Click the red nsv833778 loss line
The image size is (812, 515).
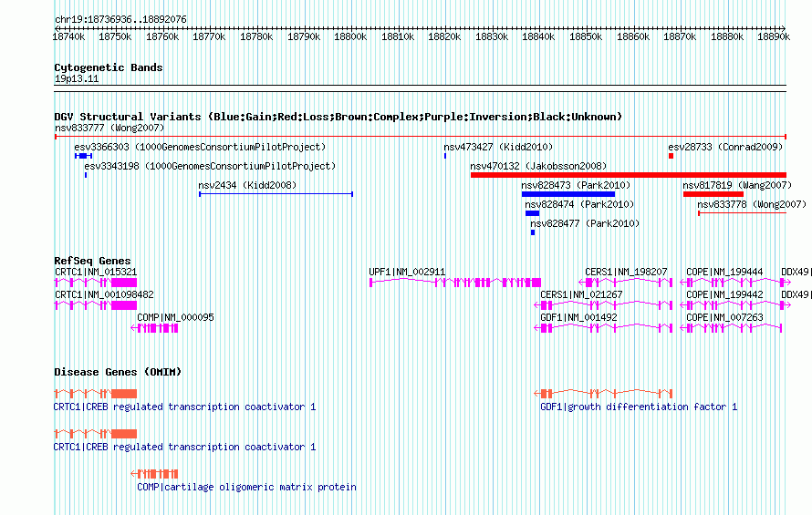(x=742, y=213)
